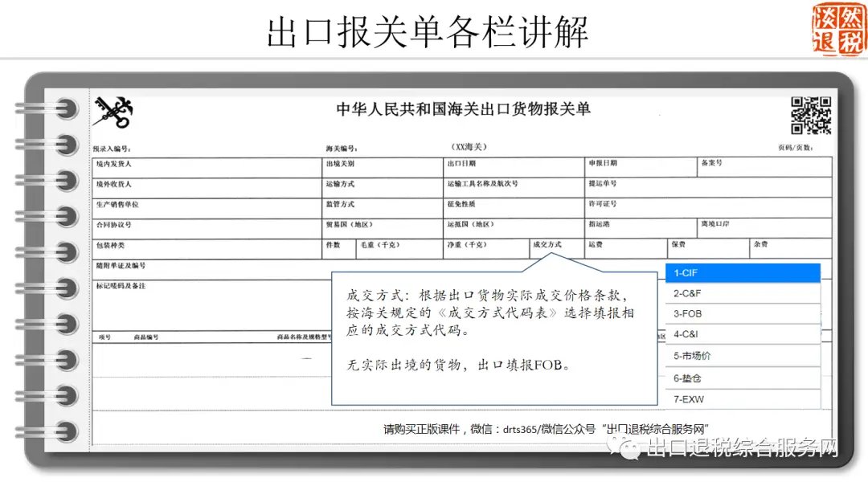This screenshot has width=868, height=486.
Task: Choose 2-C&F from the price term list
Action: coord(743,294)
